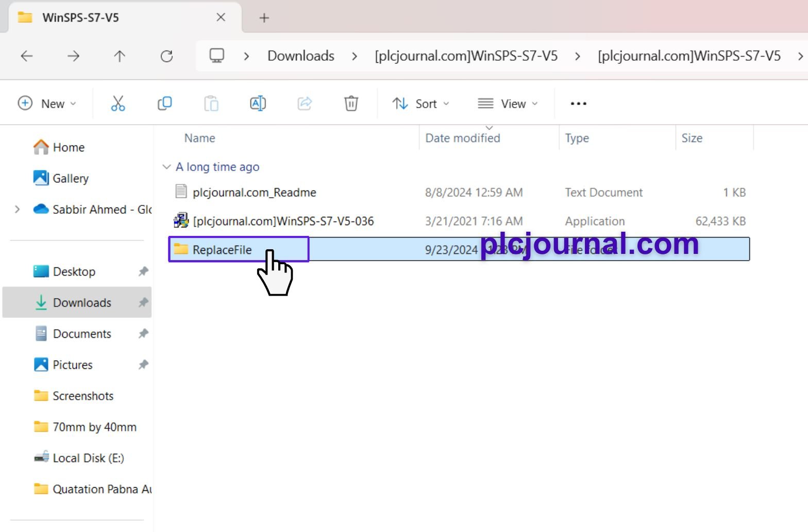Expand breadcrumb chevron before Downloads
Image resolution: width=808 pixels, height=532 pixels.
(246, 56)
